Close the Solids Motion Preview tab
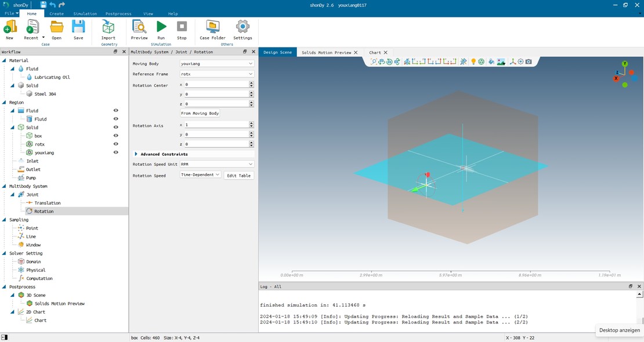The height and width of the screenshot is (342, 644). pyautogui.click(x=356, y=53)
